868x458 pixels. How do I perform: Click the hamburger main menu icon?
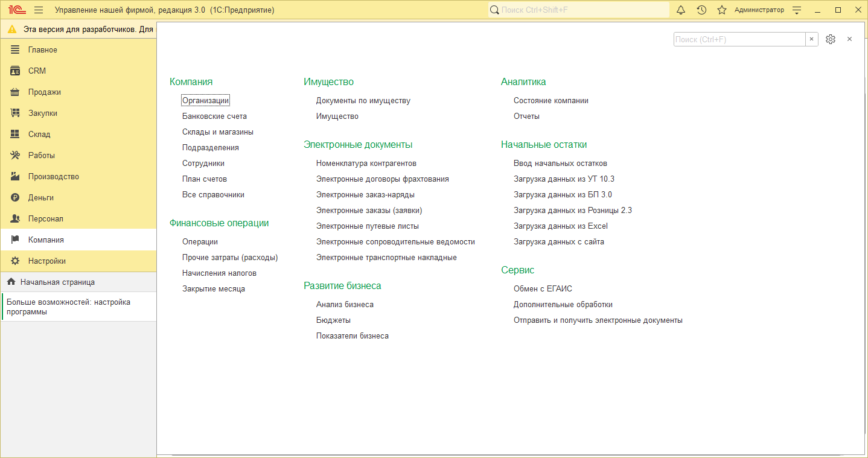click(39, 10)
